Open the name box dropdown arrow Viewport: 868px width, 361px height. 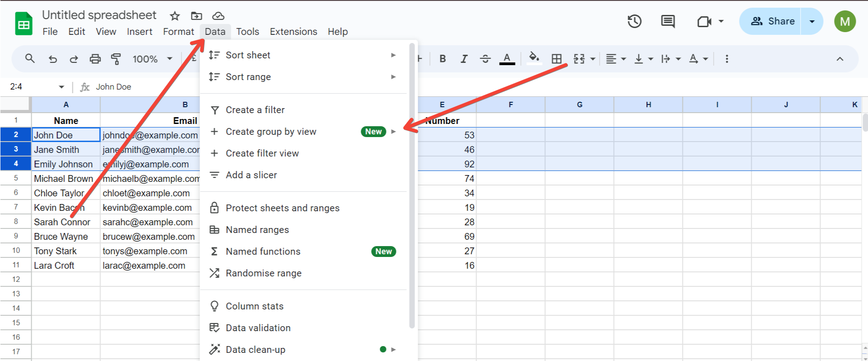[62, 87]
